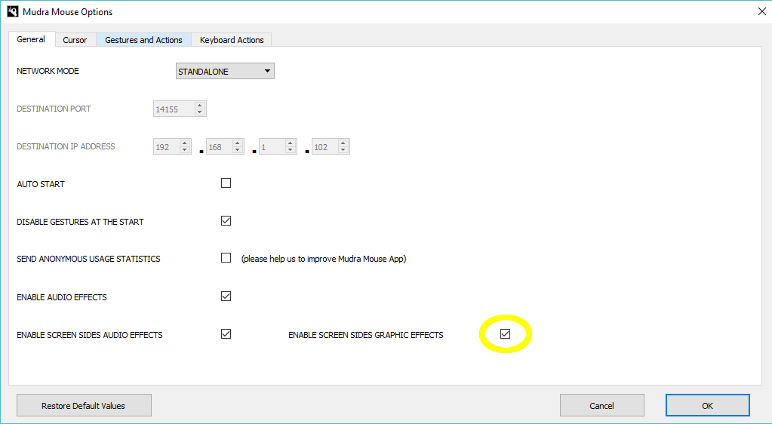
Task: Decrease the Destination Port value
Action: click(x=200, y=112)
